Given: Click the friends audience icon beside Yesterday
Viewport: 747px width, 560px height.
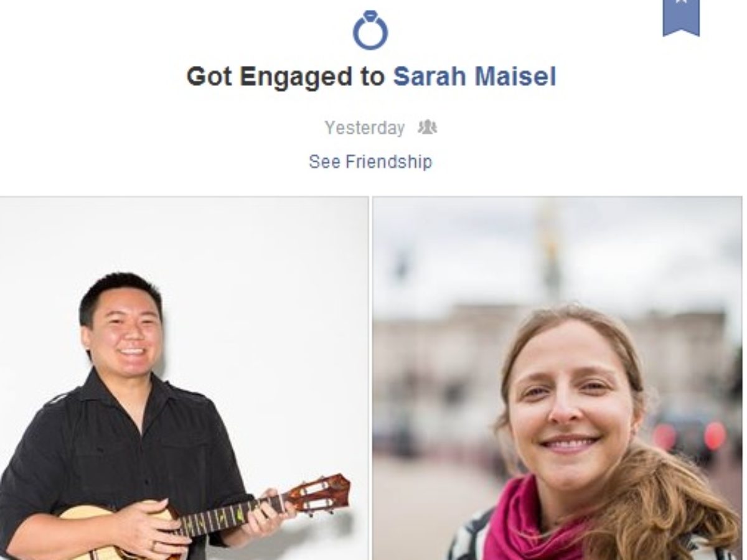Looking at the screenshot, I should tap(427, 128).
